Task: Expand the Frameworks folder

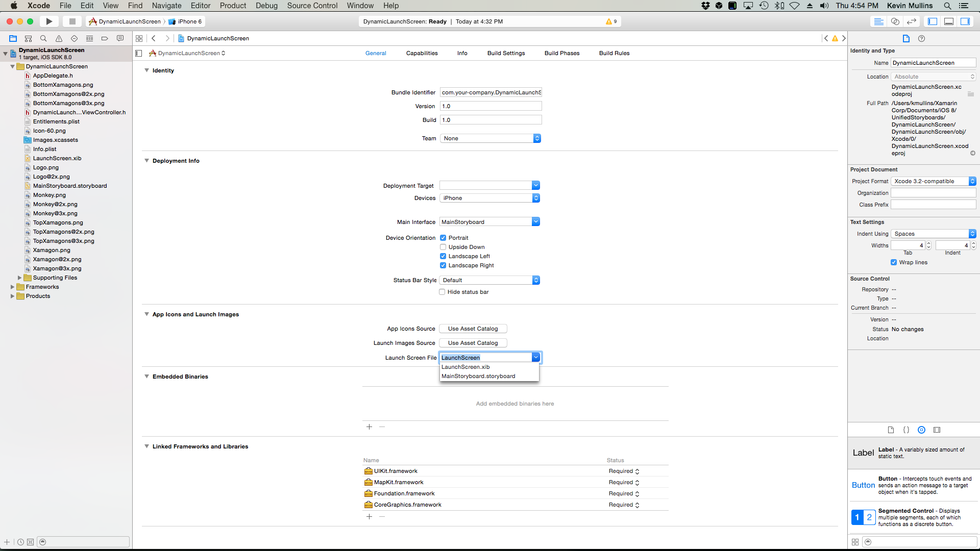Action: click(x=12, y=287)
